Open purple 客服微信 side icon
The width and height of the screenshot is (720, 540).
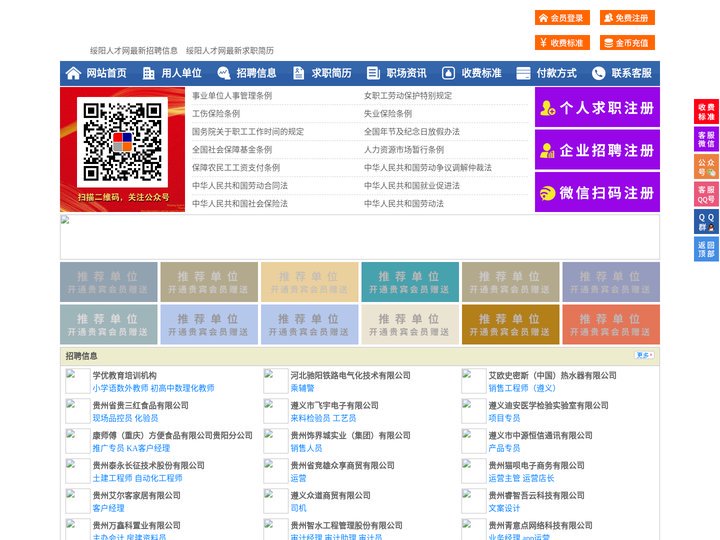(706, 139)
